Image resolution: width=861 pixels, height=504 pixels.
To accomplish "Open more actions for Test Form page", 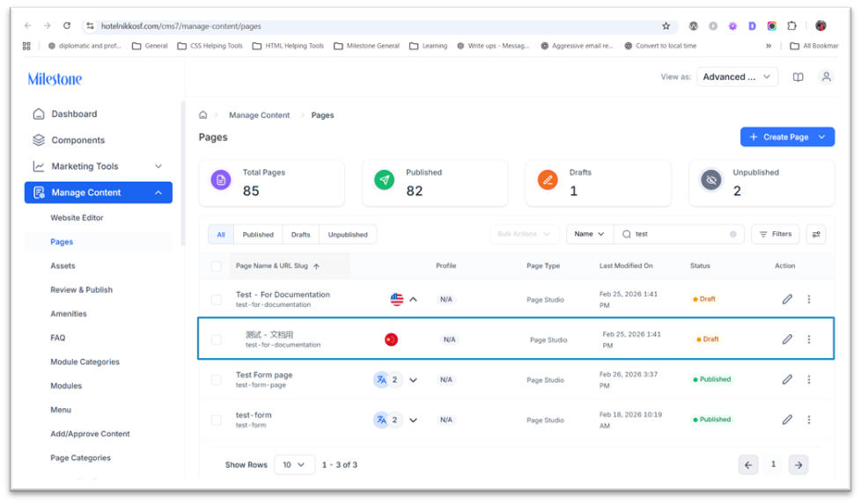I will 809,379.
